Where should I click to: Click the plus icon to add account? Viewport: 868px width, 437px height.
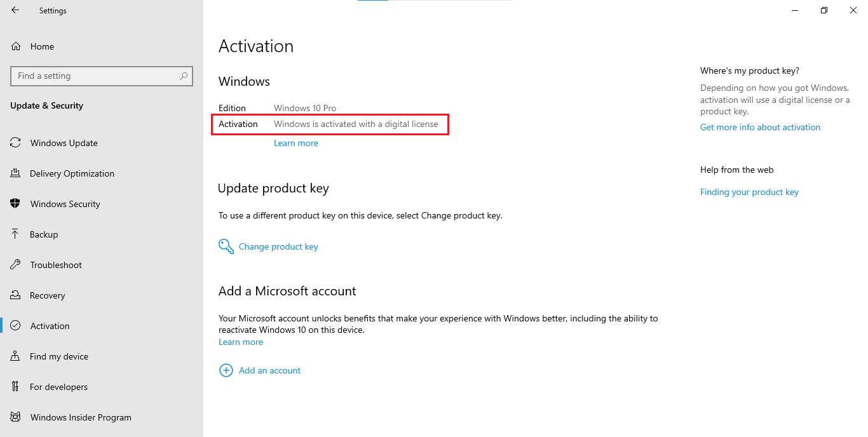click(226, 370)
